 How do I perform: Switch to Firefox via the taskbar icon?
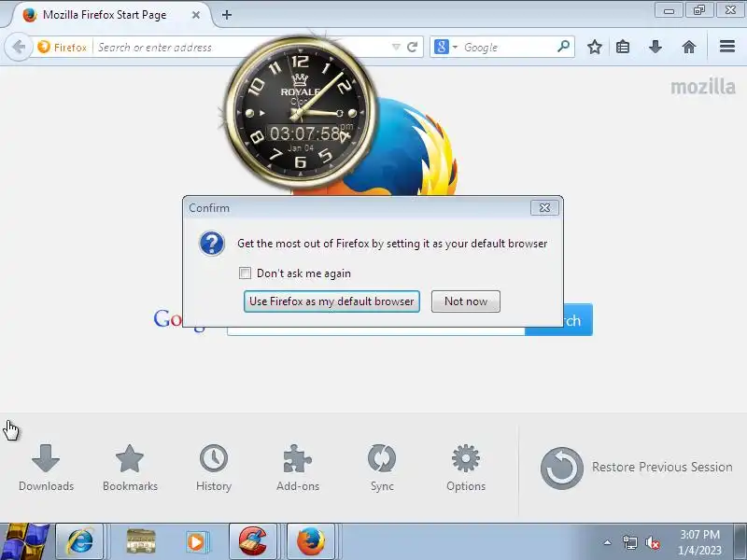pyautogui.click(x=311, y=542)
